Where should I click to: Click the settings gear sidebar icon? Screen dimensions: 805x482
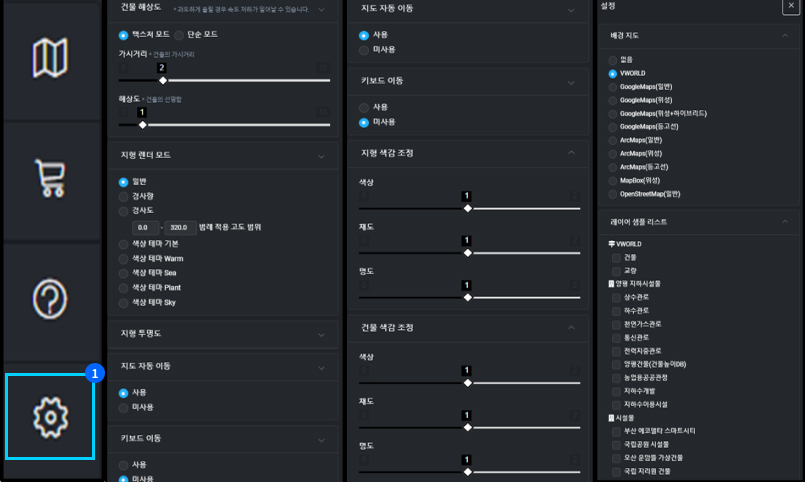tap(50, 417)
